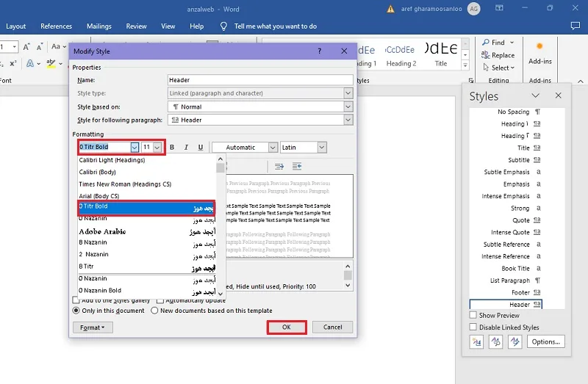
Task: Choose B Titr from the font list
Action: 146,267
